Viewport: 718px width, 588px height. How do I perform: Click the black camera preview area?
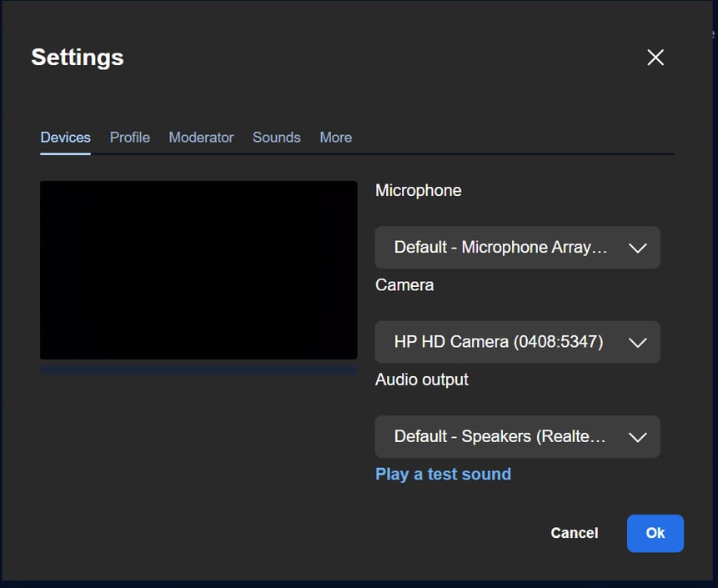(198, 270)
